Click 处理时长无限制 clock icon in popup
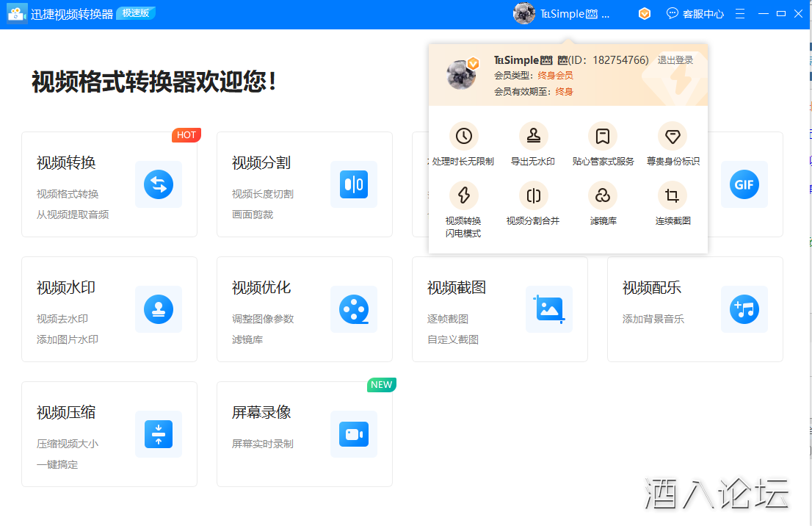The width and height of the screenshot is (812, 526). point(463,136)
